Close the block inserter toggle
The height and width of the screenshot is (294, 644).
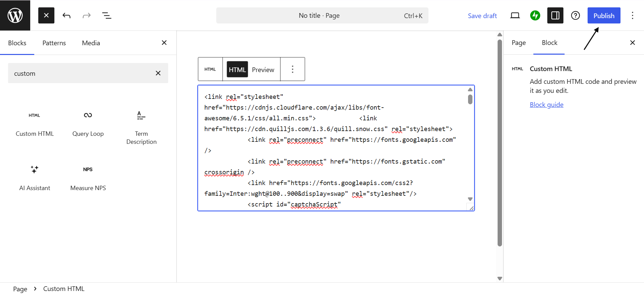(x=46, y=15)
